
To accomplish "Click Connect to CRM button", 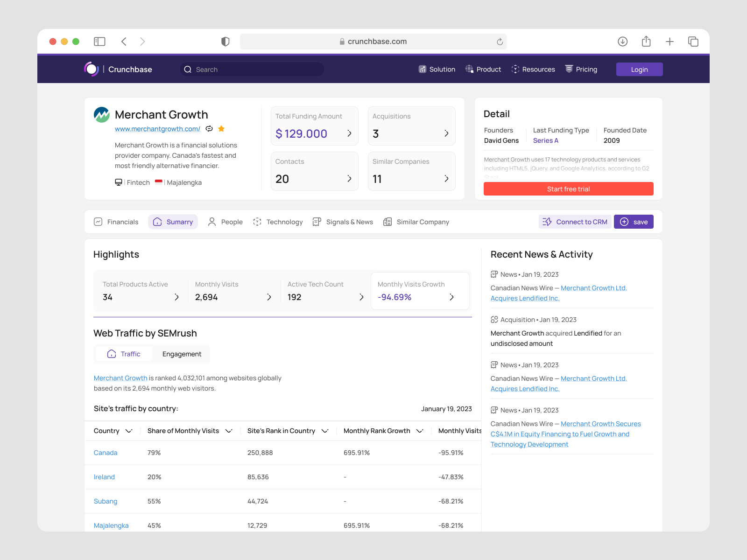I will (575, 222).
